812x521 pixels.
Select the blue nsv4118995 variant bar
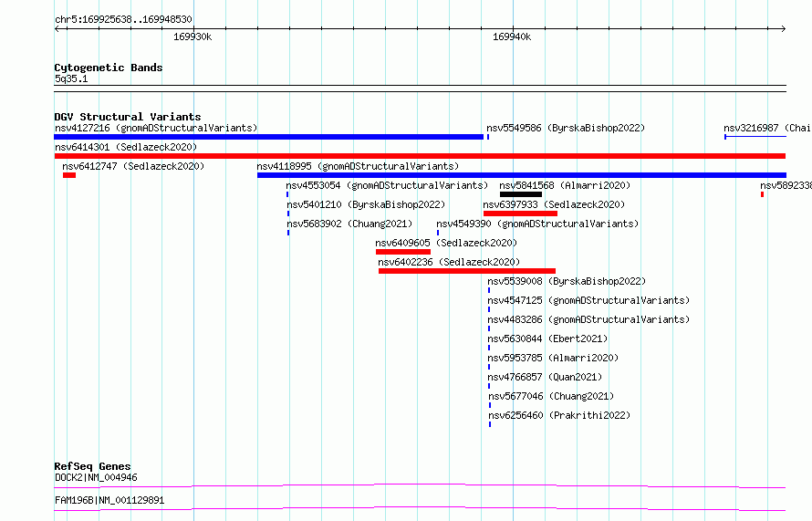pyautogui.click(x=522, y=175)
